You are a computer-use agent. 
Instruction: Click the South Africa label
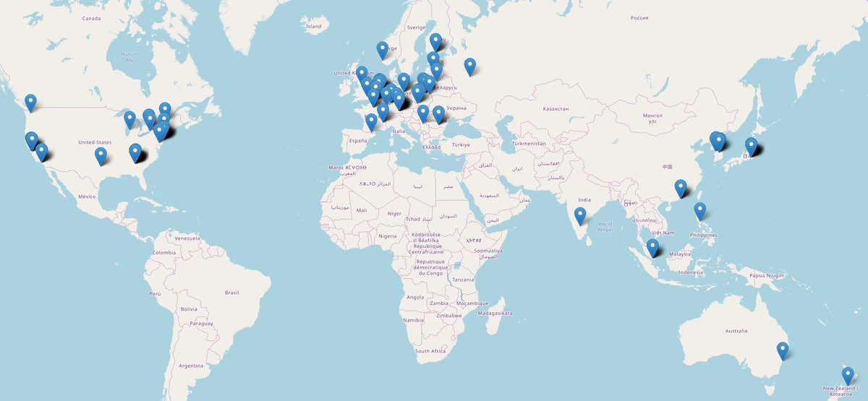point(430,351)
